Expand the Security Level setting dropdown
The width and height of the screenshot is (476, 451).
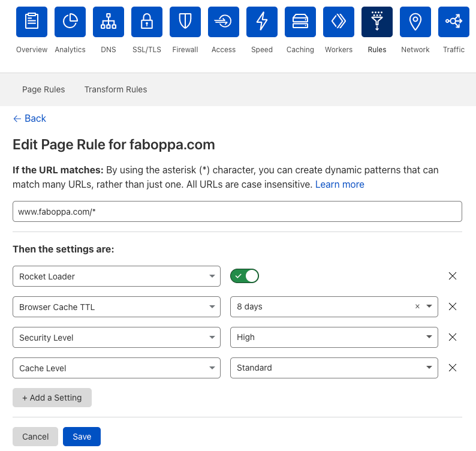click(116, 338)
